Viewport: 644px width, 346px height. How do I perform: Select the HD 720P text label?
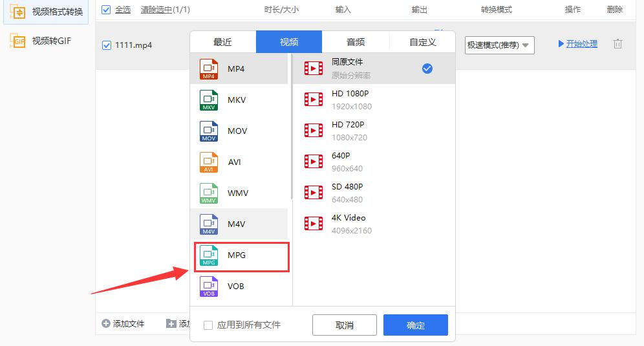[x=348, y=125]
